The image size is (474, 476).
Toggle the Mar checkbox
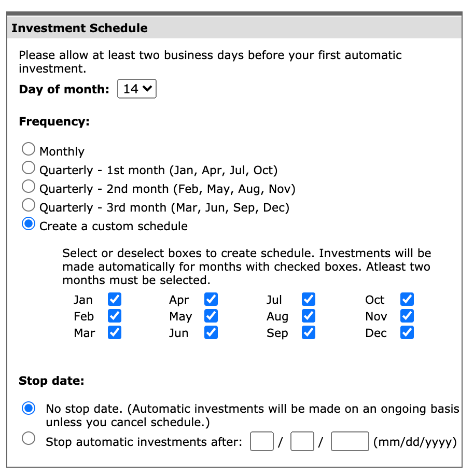pyautogui.click(x=115, y=332)
